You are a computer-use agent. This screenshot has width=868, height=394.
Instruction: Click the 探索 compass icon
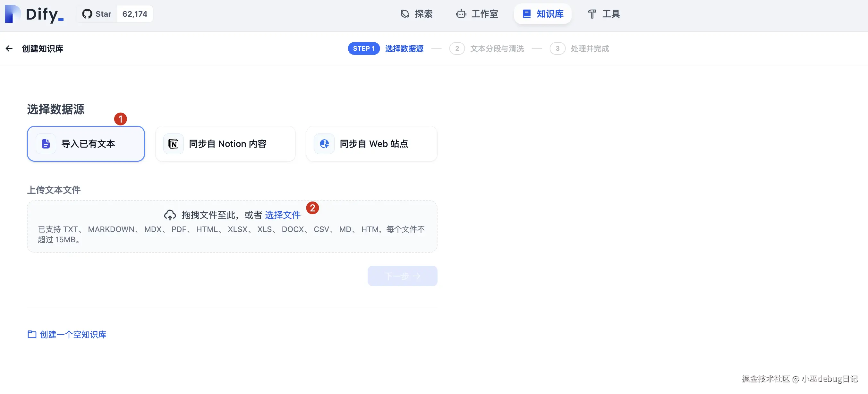[405, 14]
